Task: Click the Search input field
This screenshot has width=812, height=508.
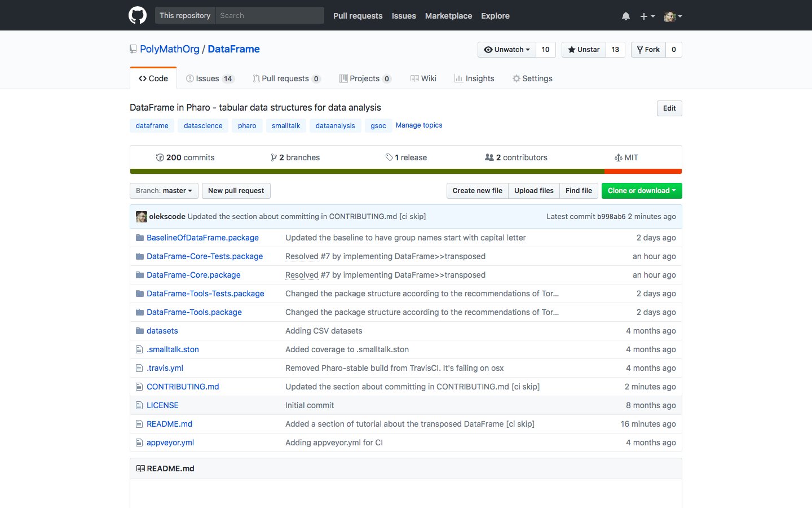Action: point(270,15)
